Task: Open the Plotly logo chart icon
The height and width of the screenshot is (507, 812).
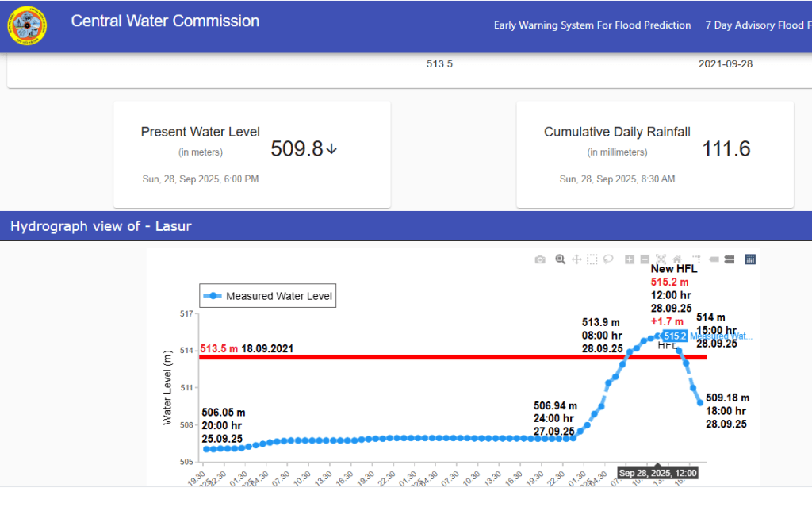Action: (x=750, y=259)
